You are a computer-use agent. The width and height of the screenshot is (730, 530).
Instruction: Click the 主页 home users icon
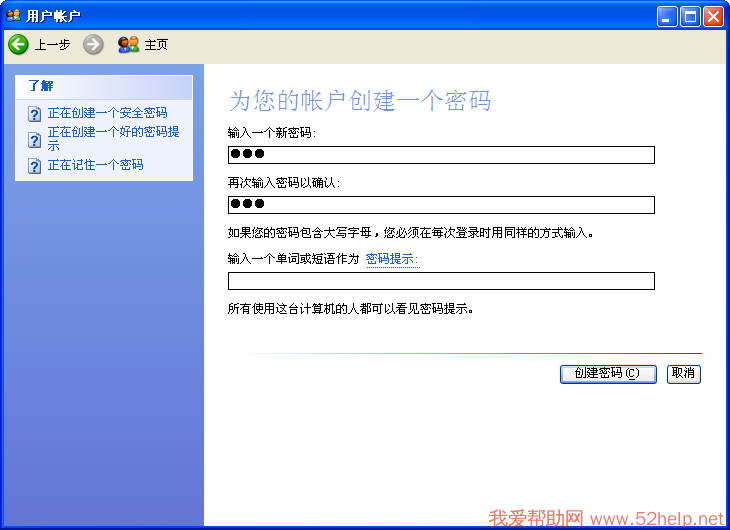point(128,44)
